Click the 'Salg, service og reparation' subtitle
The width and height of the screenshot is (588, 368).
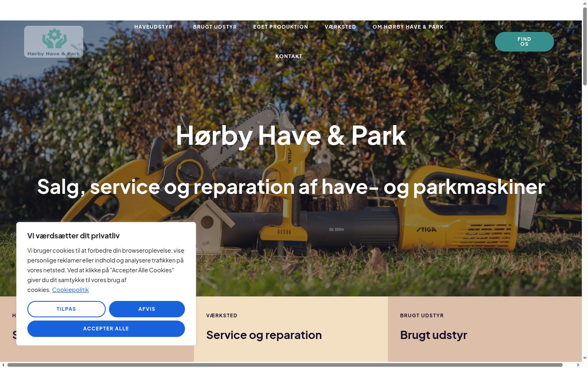click(x=291, y=187)
